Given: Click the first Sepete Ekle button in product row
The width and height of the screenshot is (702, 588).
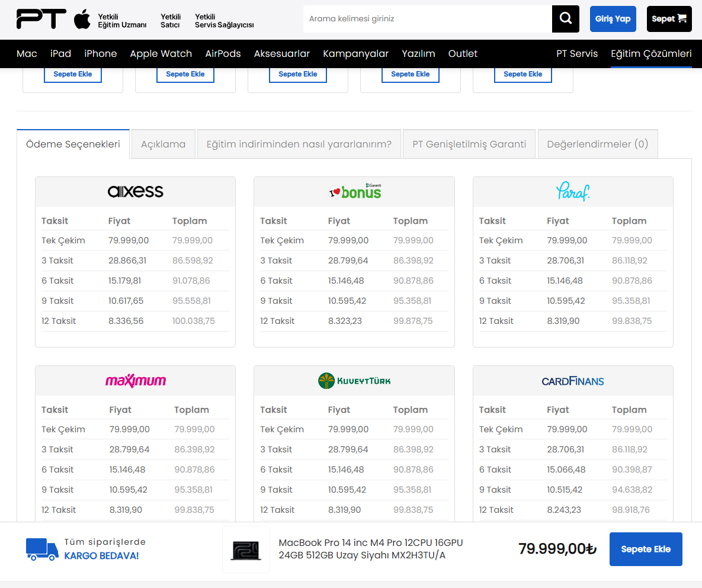Looking at the screenshot, I should pos(72,74).
